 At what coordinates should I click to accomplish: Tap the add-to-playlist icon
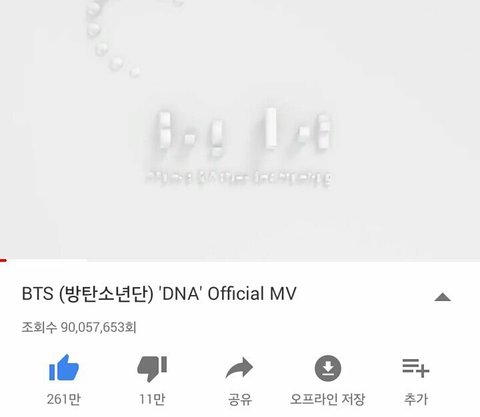[416, 368]
